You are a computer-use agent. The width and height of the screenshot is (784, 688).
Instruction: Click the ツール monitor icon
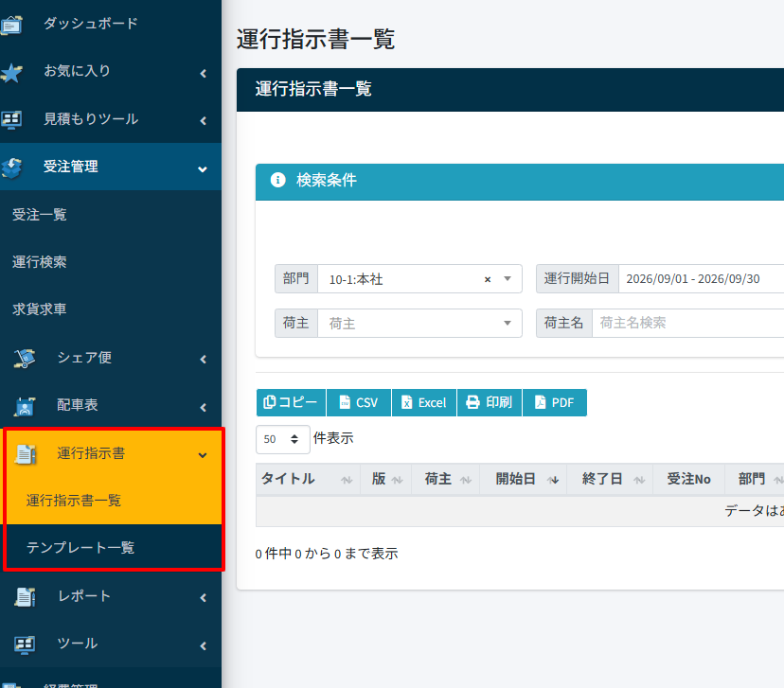click(24, 644)
